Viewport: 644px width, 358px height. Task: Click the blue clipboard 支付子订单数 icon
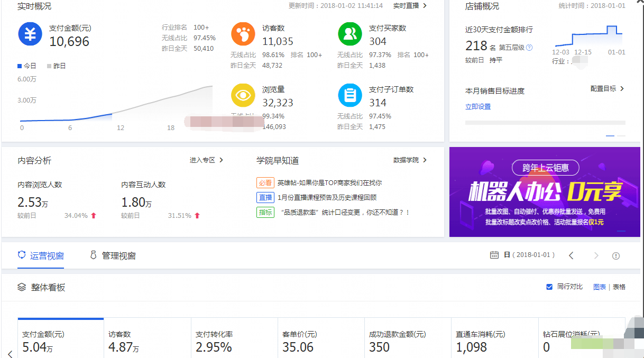tap(350, 95)
